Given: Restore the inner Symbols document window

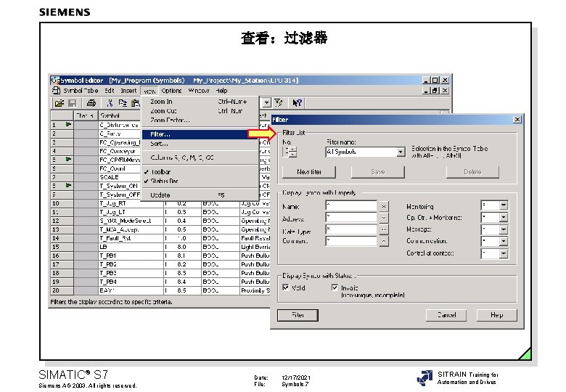Looking at the screenshot, I should [435, 91].
